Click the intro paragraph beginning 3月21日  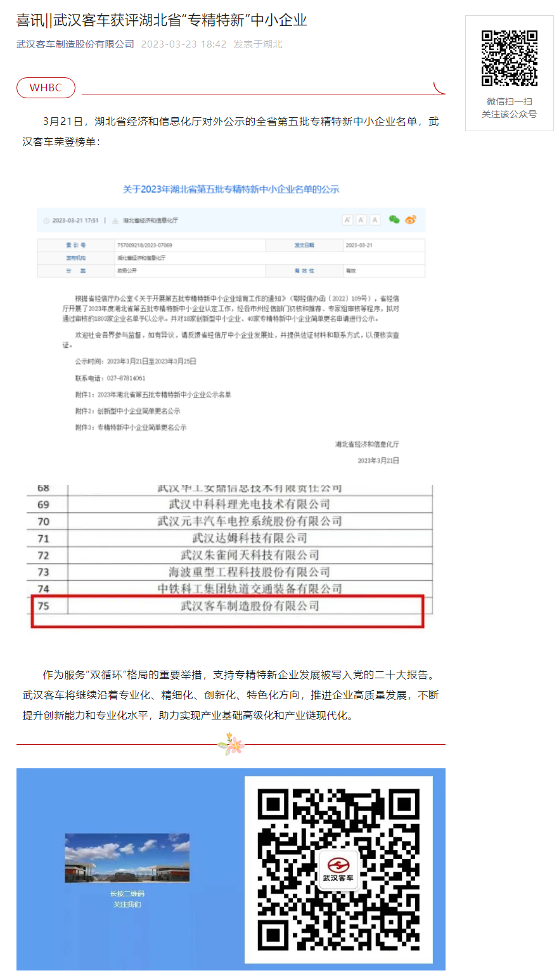(231, 131)
